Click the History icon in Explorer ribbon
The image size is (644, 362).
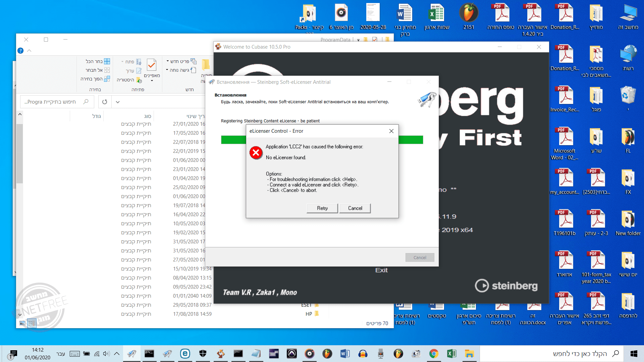[139, 80]
